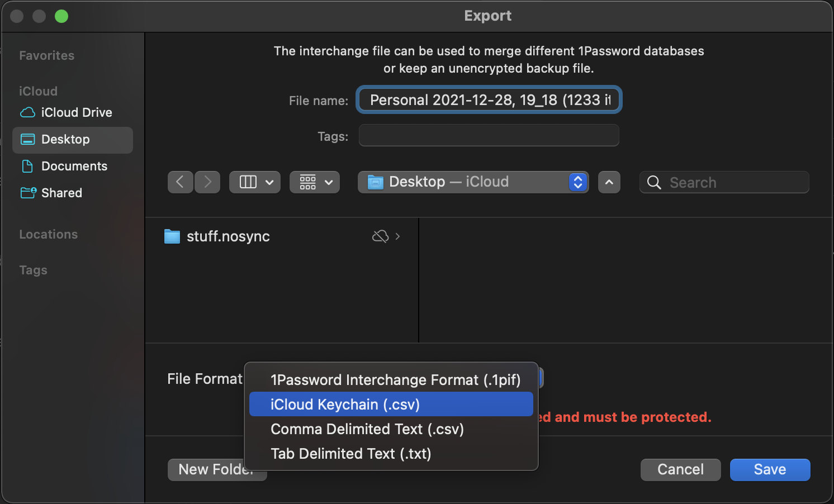Screen dimensions: 834x504
Task: Open the Desktop — iCloud location popup
Action: click(472, 182)
